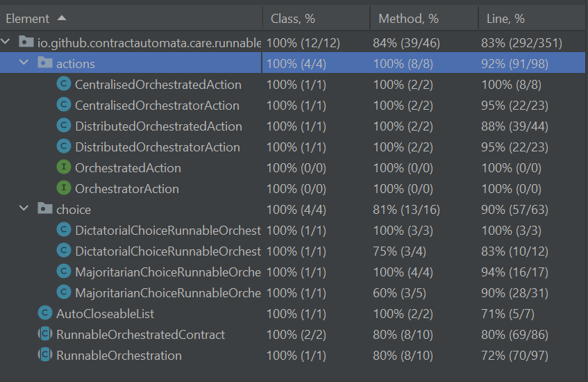Click the AutoCloseableList class icon

pos(45,314)
